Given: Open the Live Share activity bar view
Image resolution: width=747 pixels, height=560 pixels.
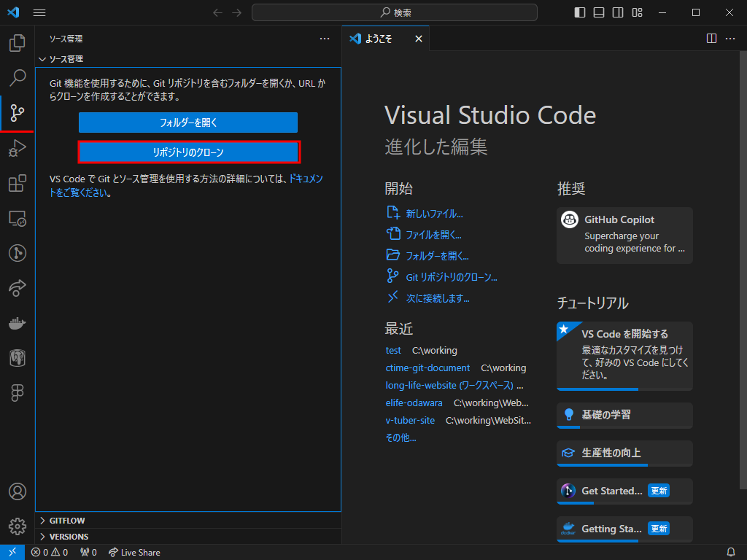Looking at the screenshot, I should point(18,288).
